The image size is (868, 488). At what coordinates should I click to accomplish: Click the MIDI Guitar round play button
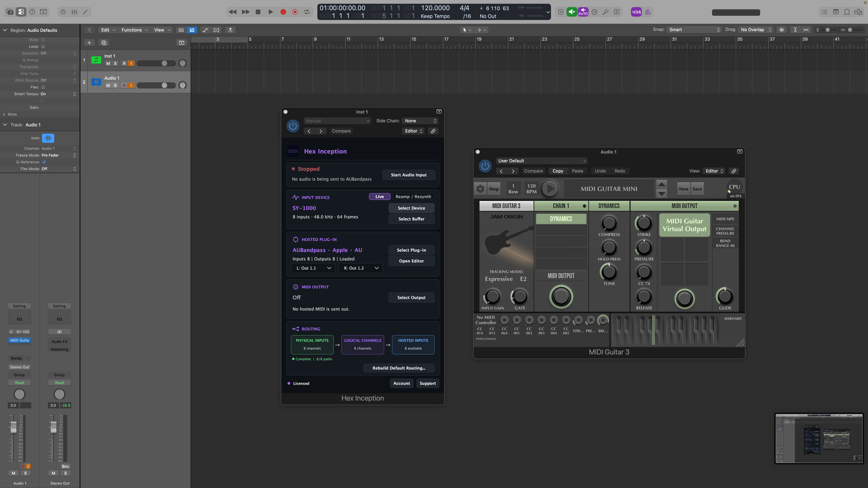(550, 189)
